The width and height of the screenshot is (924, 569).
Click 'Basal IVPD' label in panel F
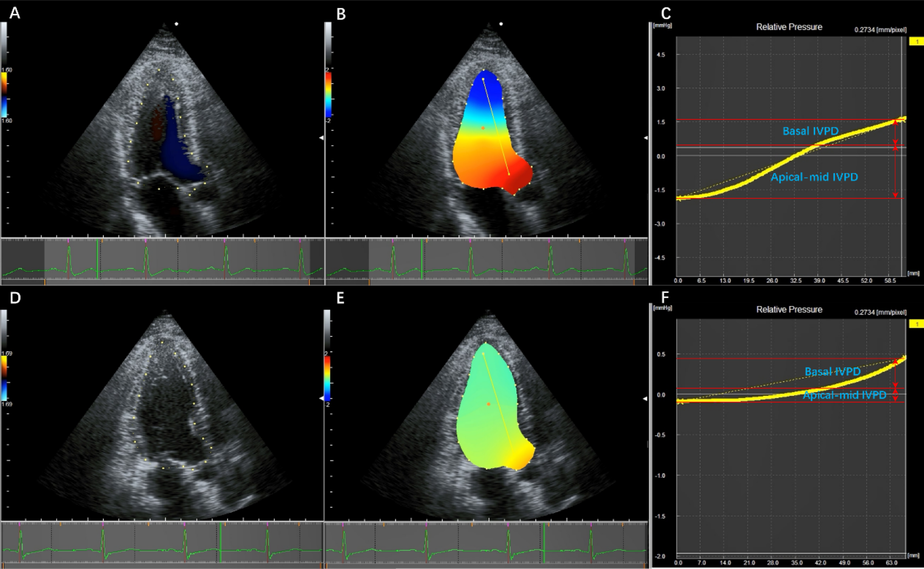point(832,372)
